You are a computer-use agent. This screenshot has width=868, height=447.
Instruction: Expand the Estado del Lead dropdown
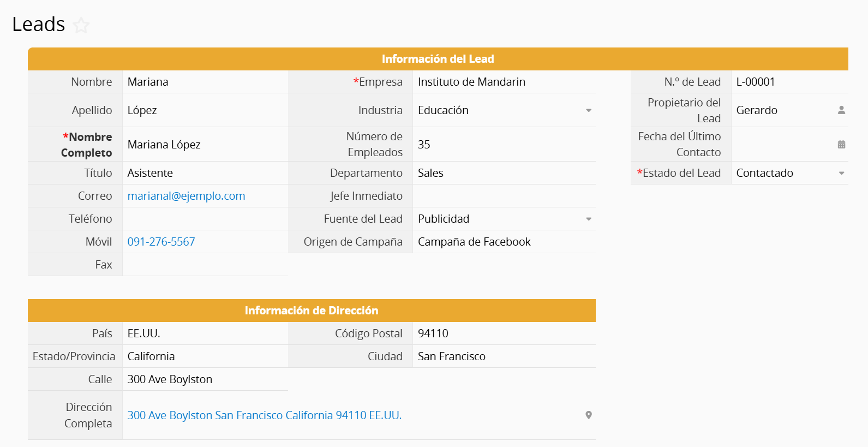(x=841, y=173)
